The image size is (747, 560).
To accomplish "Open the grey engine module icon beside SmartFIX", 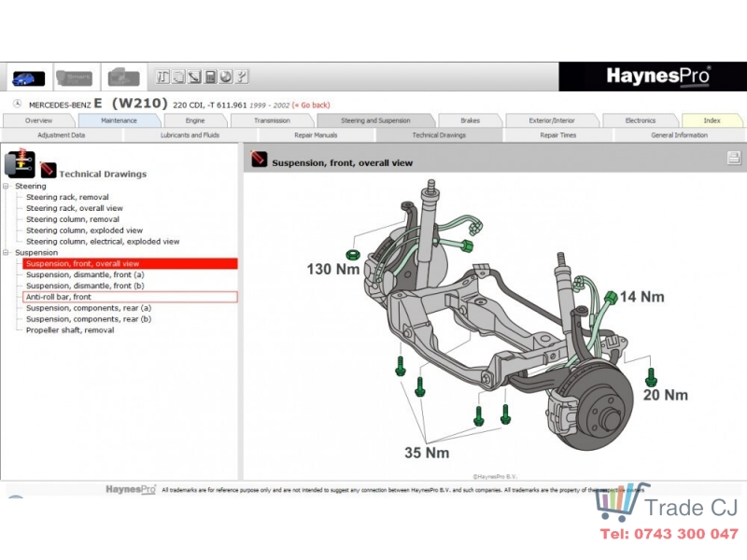I will tap(123, 77).
